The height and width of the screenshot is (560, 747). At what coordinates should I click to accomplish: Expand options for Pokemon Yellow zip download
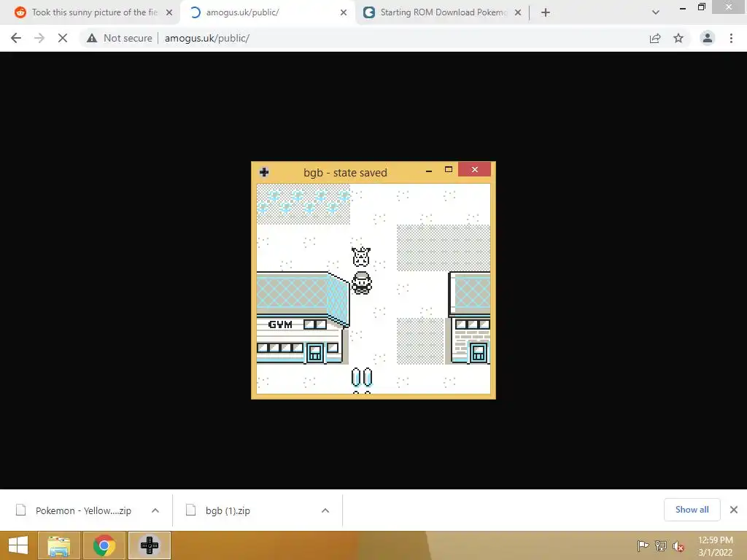coord(155,510)
